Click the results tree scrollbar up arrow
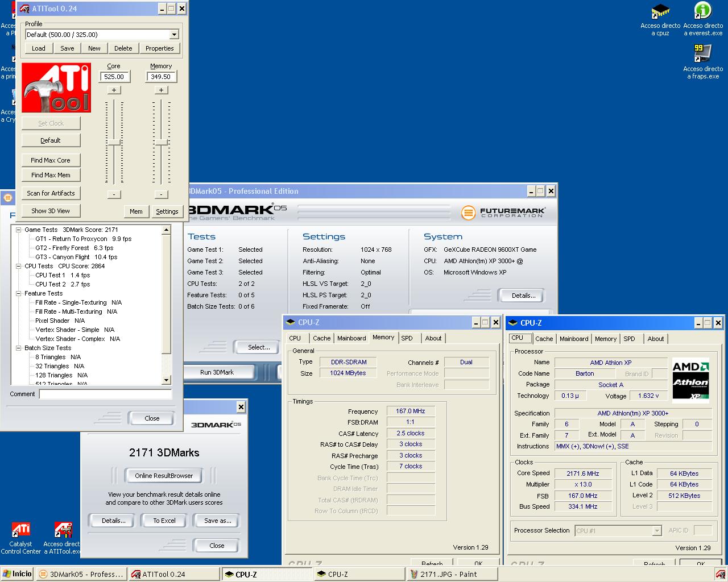Screen dimensions: 728x582 click(166, 230)
